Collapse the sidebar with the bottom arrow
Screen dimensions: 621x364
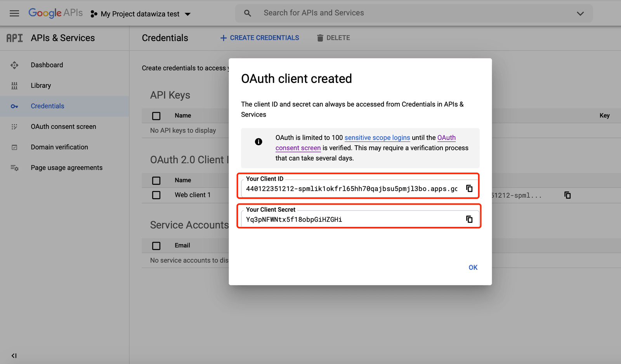tap(14, 355)
